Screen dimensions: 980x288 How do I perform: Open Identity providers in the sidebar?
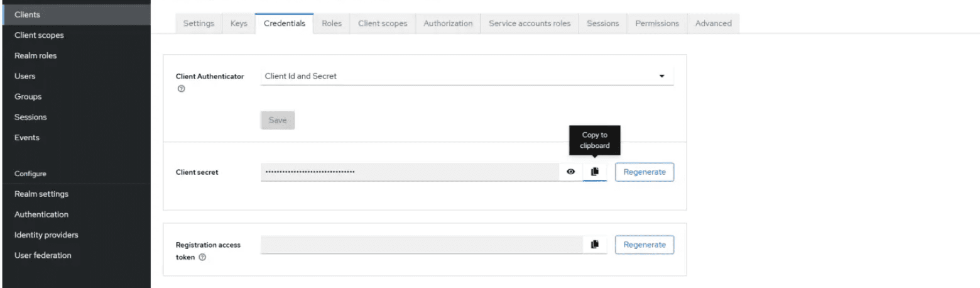pos(77,235)
